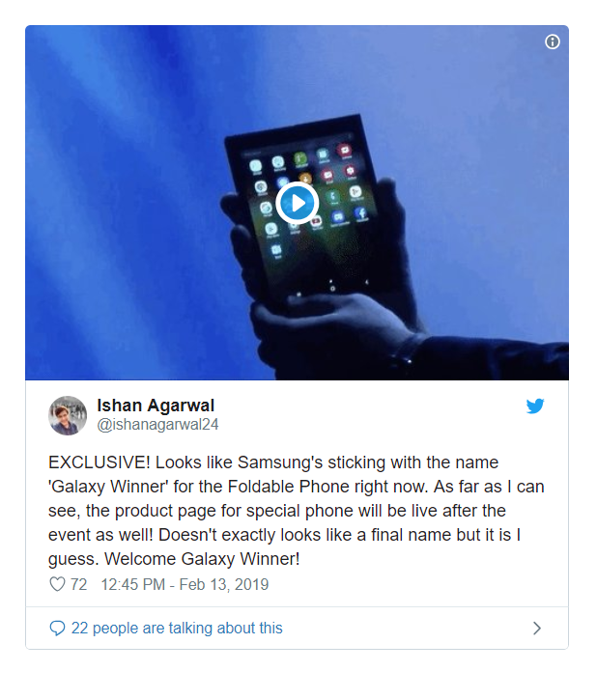Play the foldable phone video
Viewport: 597px width, 700px height.
tap(297, 203)
